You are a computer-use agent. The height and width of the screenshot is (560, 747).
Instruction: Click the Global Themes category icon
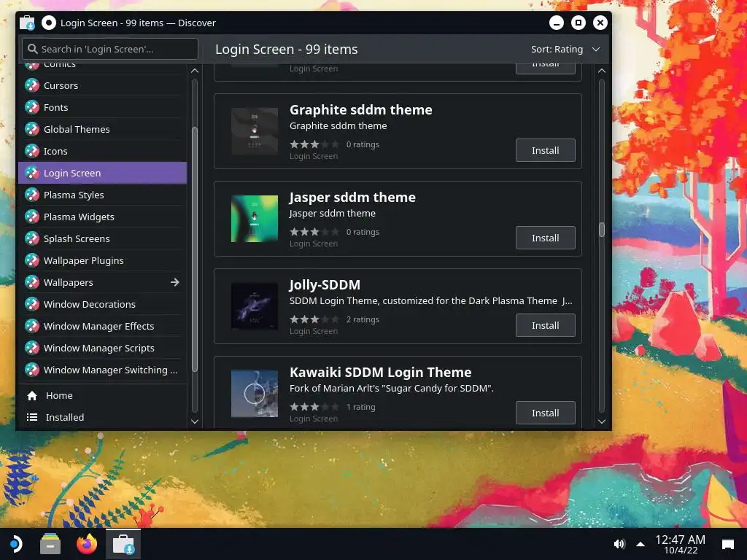[x=32, y=130]
